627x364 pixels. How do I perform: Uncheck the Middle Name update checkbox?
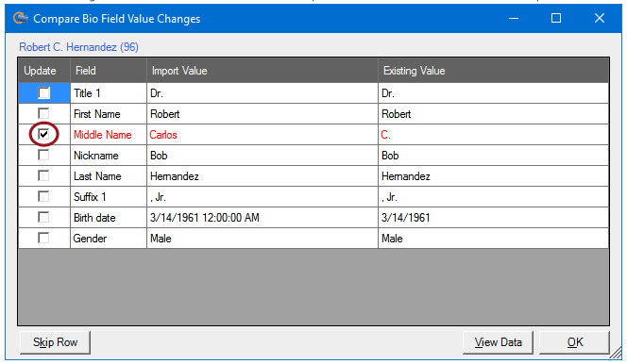43,135
